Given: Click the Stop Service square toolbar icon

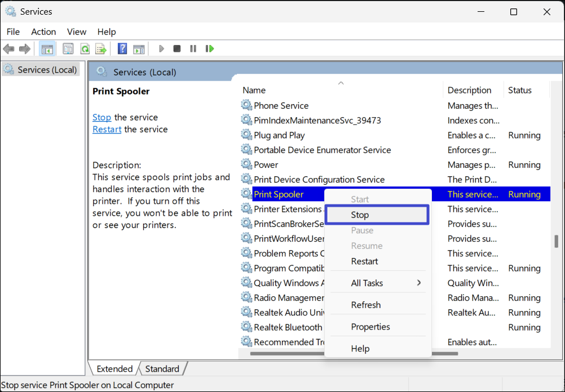Looking at the screenshot, I should click(x=177, y=49).
